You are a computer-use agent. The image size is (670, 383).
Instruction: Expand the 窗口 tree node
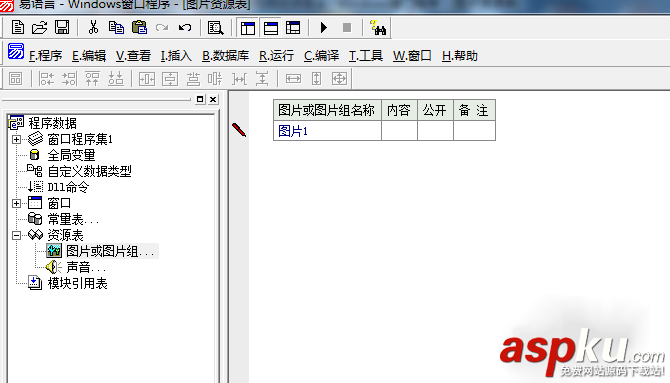point(16,203)
